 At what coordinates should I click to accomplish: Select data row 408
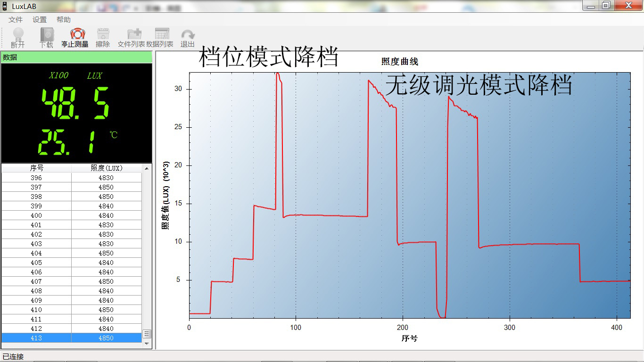72,291
